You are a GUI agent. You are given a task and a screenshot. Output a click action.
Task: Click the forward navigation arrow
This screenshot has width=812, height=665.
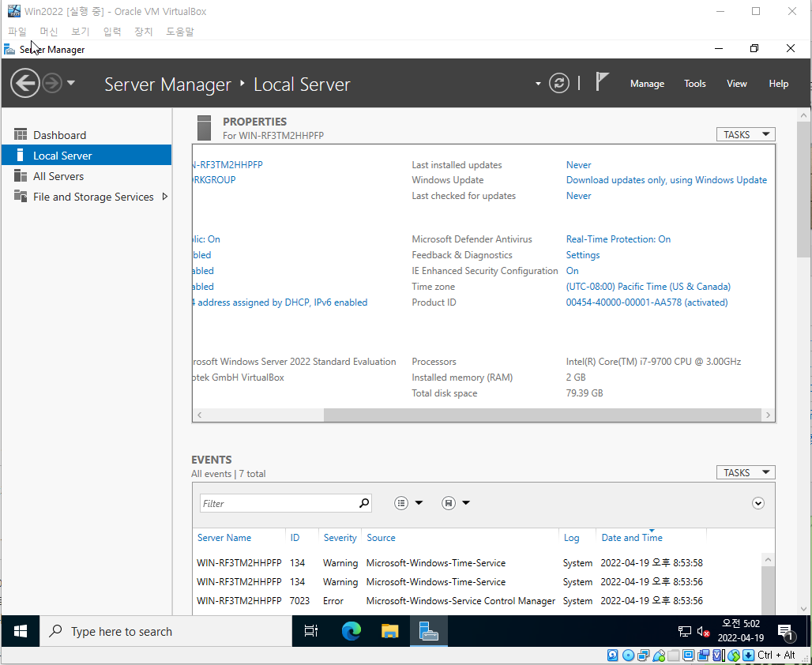pyautogui.click(x=52, y=83)
